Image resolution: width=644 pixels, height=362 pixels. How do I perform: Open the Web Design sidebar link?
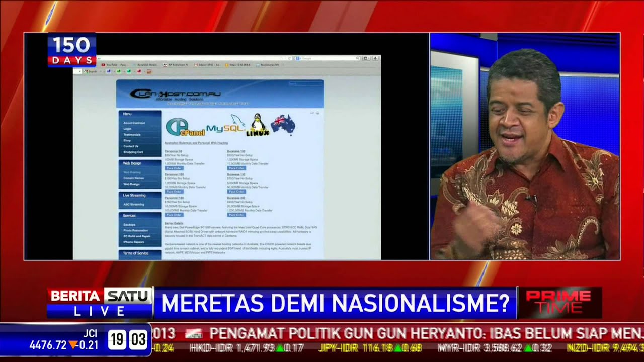(132, 184)
